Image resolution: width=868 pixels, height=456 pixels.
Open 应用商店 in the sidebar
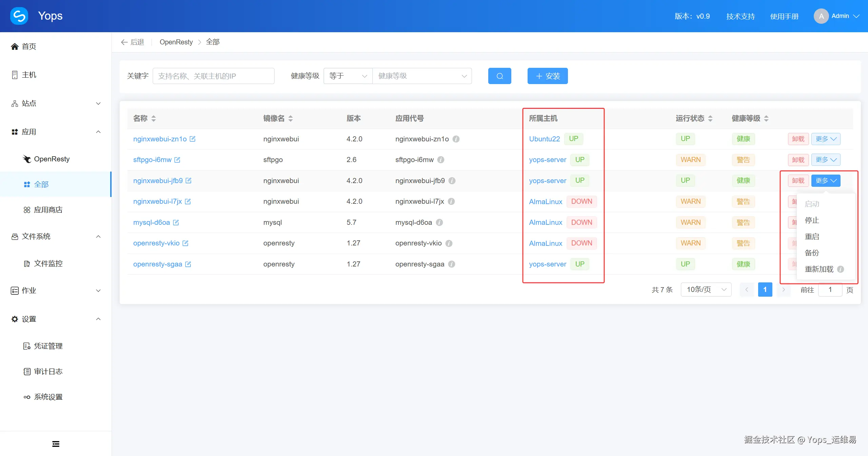coord(48,210)
